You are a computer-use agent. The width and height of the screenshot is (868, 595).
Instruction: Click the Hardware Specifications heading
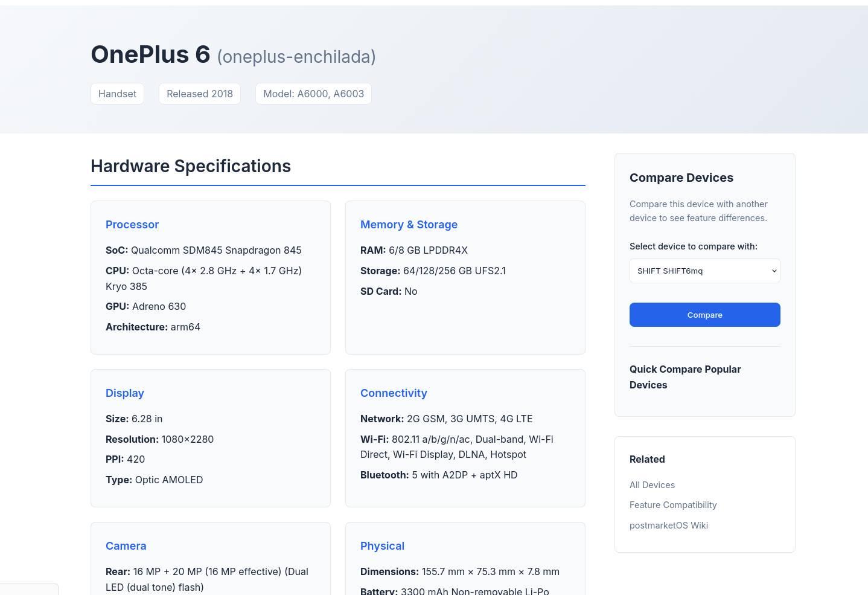(191, 166)
